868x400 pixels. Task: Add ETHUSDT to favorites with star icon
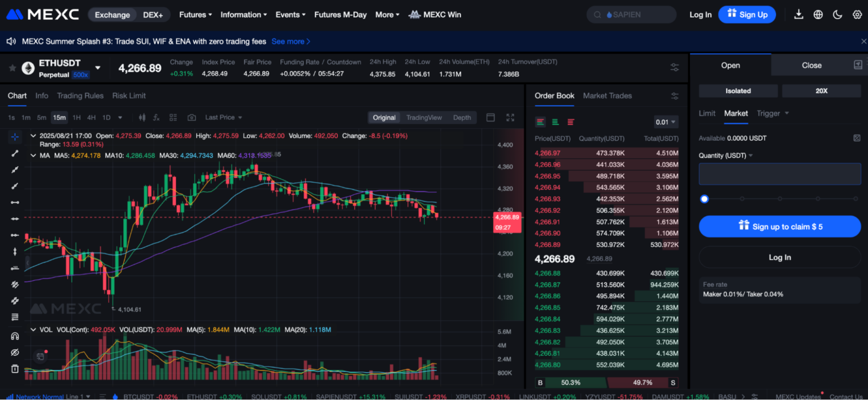12,68
